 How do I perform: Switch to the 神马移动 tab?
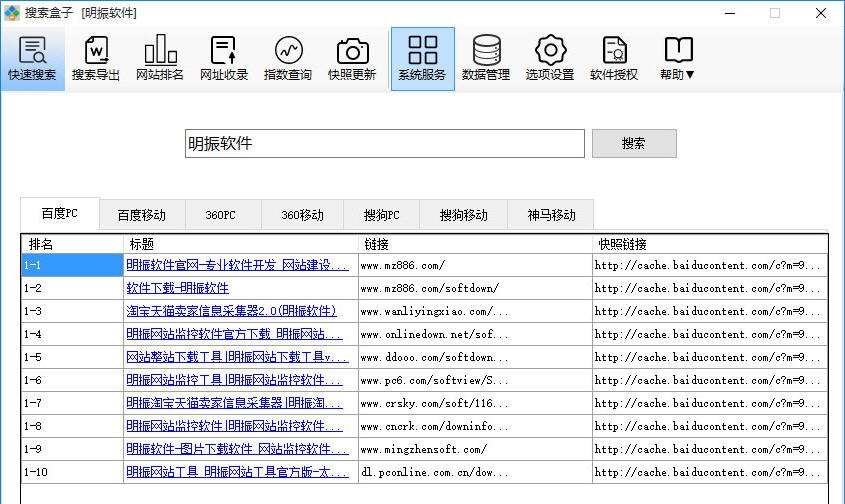[x=551, y=215]
